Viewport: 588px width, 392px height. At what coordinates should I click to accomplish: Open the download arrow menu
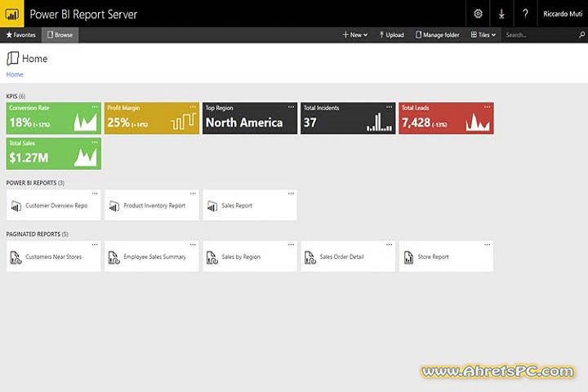click(501, 14)
